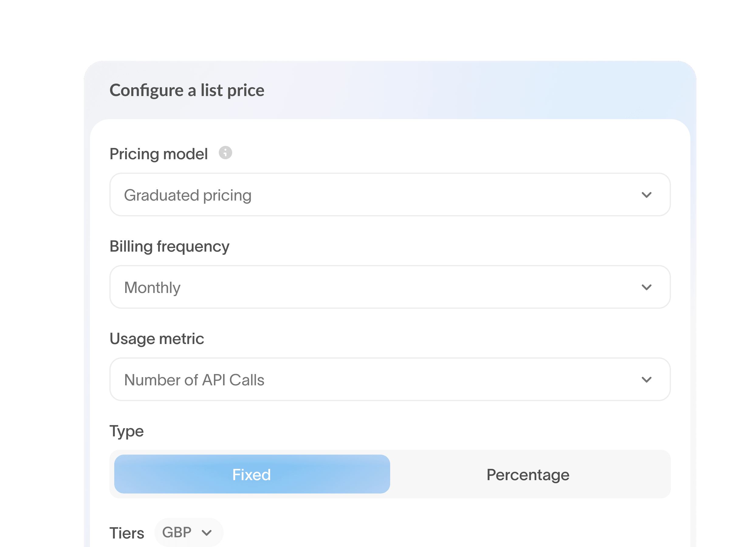
Task: Click the Tiers section label
Action: tap(127, 532)
